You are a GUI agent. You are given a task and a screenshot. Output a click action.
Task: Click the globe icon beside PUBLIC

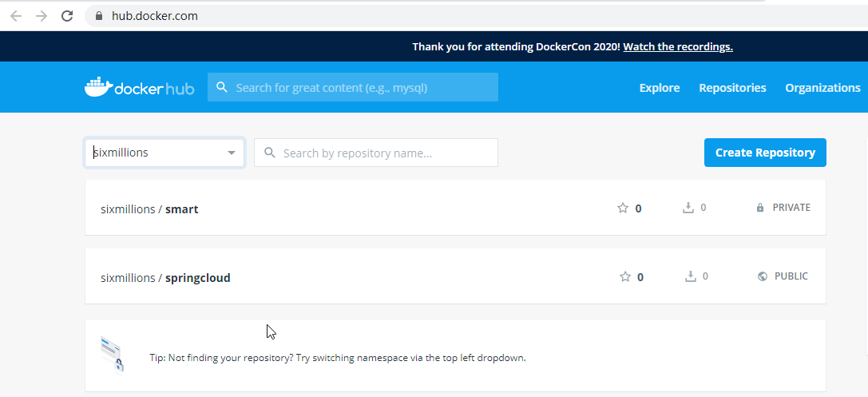(763, 276)
